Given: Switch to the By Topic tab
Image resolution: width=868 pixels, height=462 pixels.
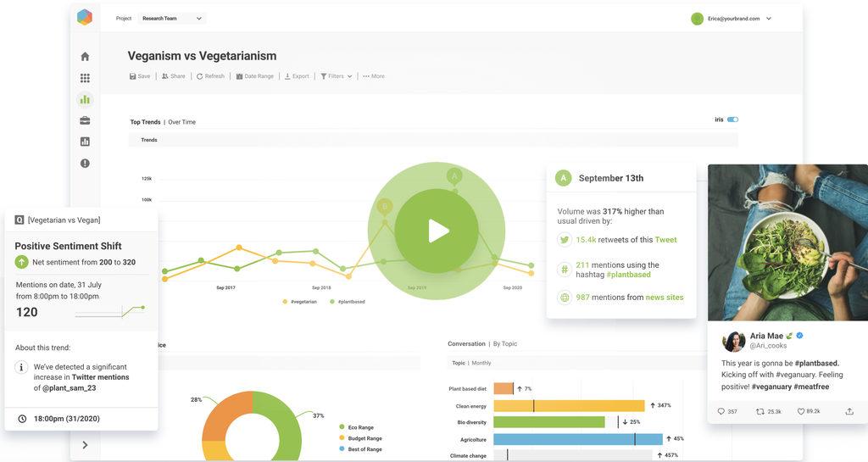Looking at the screenshot, I should [504, 344].
